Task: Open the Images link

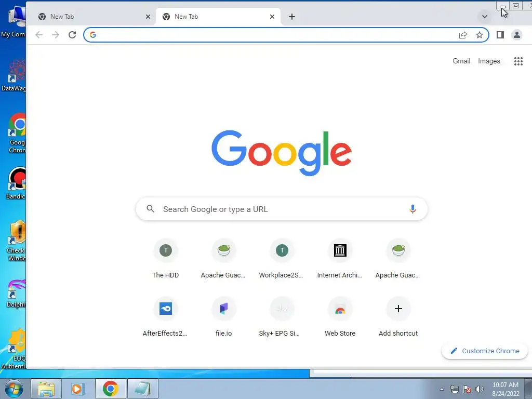Action: [489, 61]
